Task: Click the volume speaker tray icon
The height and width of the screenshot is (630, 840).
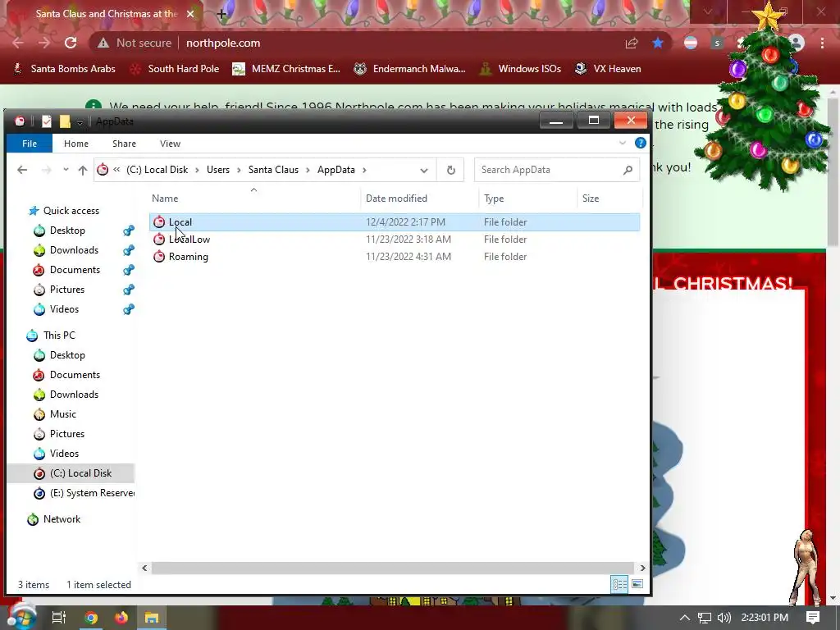Action: tap(724, 618)
